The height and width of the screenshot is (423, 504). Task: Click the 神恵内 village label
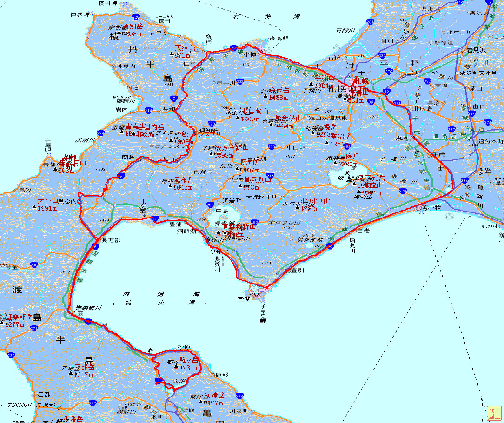(126, 66)
